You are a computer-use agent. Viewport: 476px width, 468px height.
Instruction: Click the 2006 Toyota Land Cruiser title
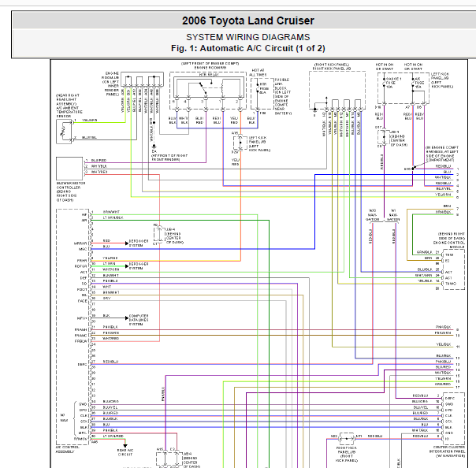coord(247,20)
